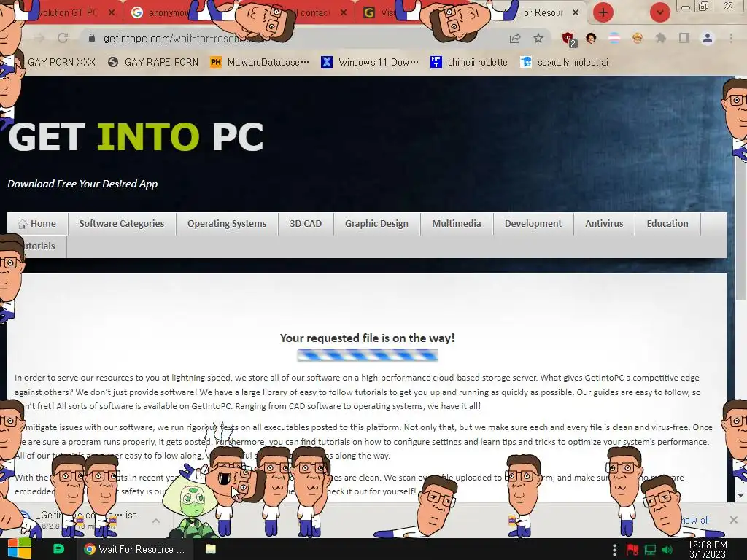Screen dimensions: 747x560
Task: Open the Multimedia menu item
Action: click(x=457, y=223)
